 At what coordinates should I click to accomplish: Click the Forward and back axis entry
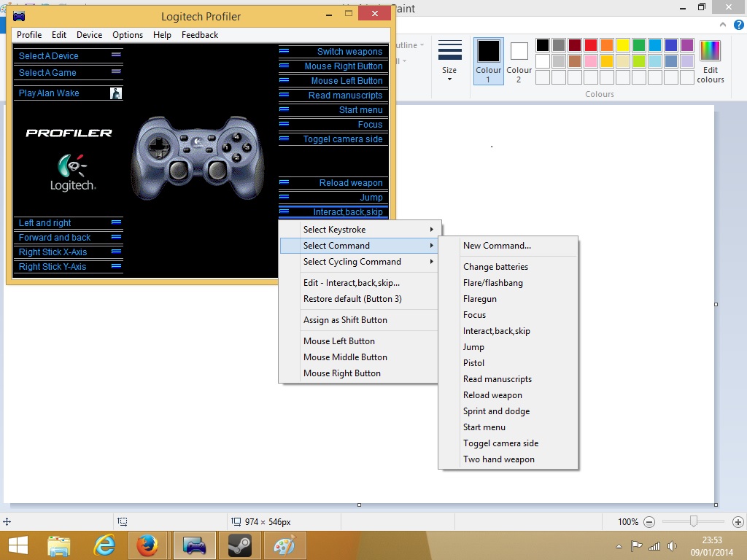point(68,237)
